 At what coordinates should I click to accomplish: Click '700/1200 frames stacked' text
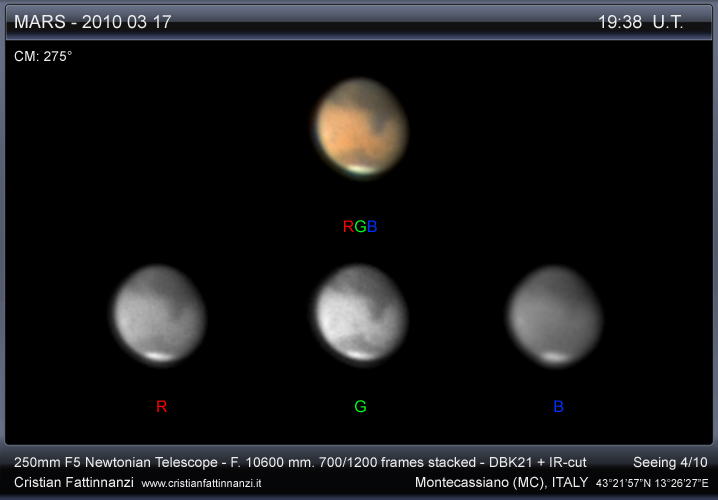(397, 462)
